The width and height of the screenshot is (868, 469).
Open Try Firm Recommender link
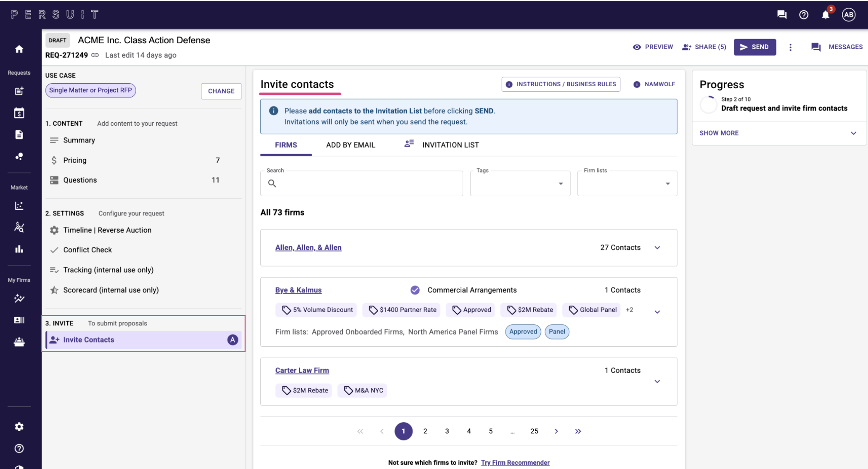click(x=515, y=462)
